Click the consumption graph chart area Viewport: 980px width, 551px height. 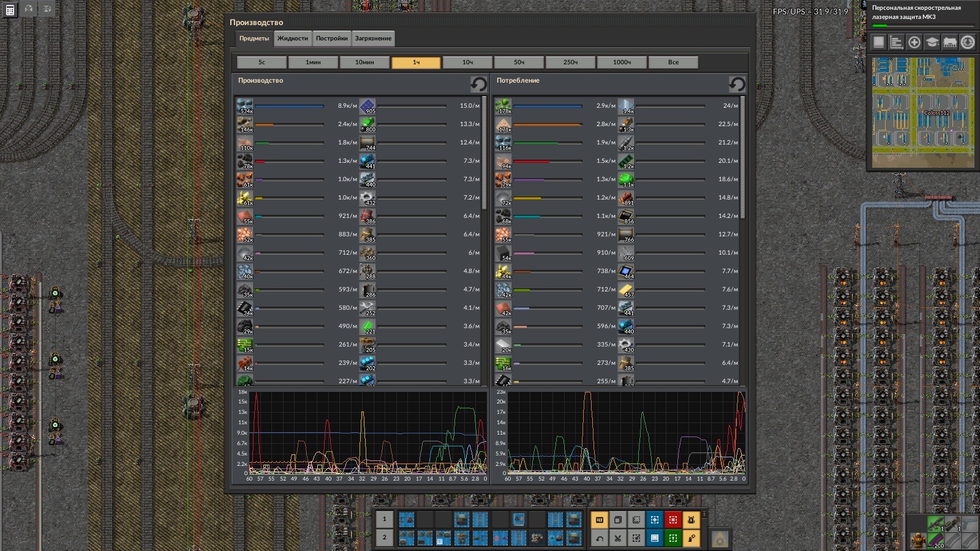(x=626, y=433)
